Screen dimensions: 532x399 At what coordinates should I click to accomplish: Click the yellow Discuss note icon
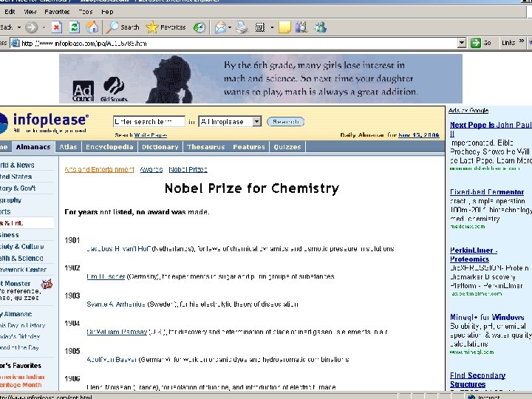click(284, 27)
